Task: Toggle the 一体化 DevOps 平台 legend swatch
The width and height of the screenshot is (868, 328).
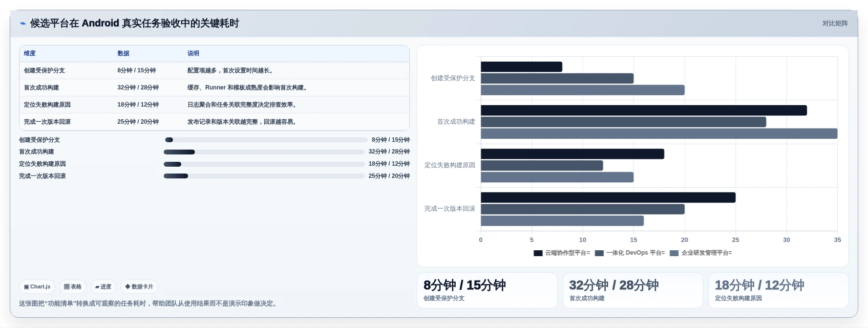Action: pos(599,253)
